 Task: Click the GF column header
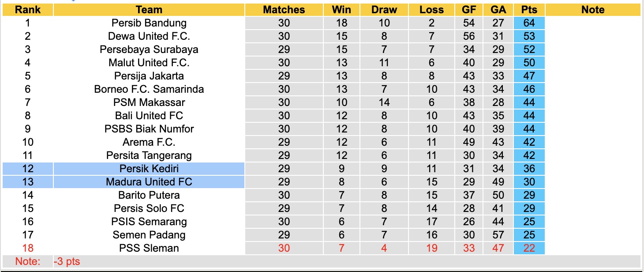point(469,10)
